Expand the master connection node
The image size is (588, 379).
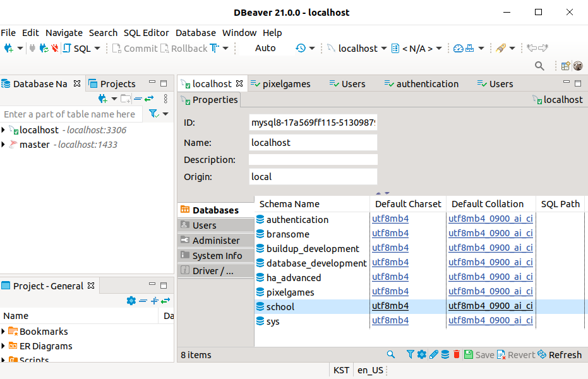4,144
